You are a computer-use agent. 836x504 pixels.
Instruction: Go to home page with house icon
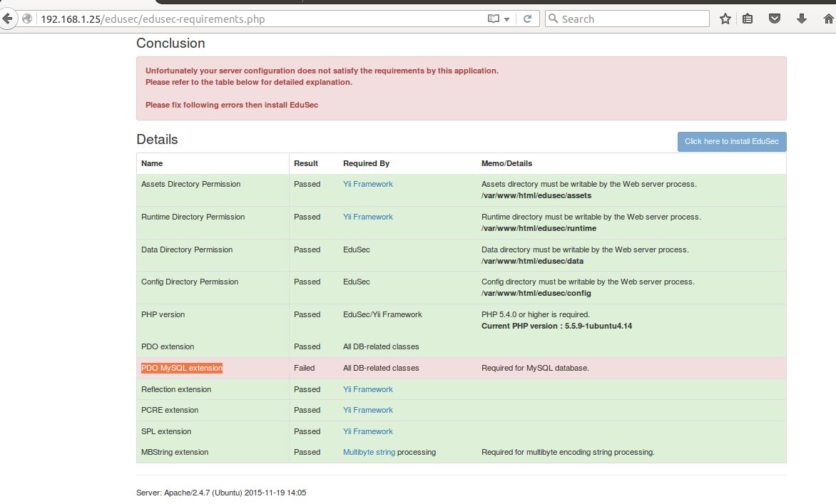[828, 19]
